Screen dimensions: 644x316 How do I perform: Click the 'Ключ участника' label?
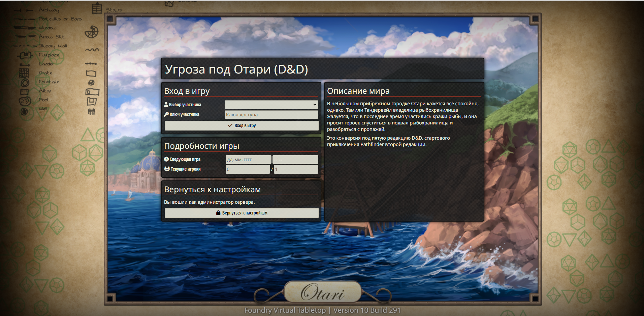pyautogui.click(x=184, y=114)
